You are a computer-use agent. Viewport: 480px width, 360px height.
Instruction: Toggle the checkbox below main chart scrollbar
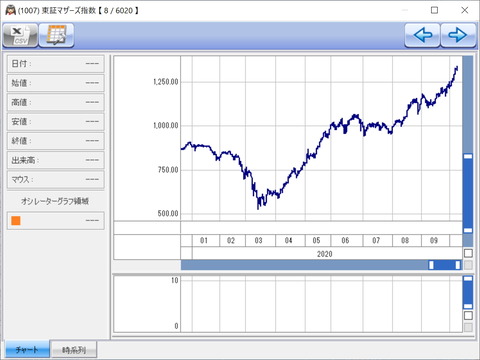468,253
